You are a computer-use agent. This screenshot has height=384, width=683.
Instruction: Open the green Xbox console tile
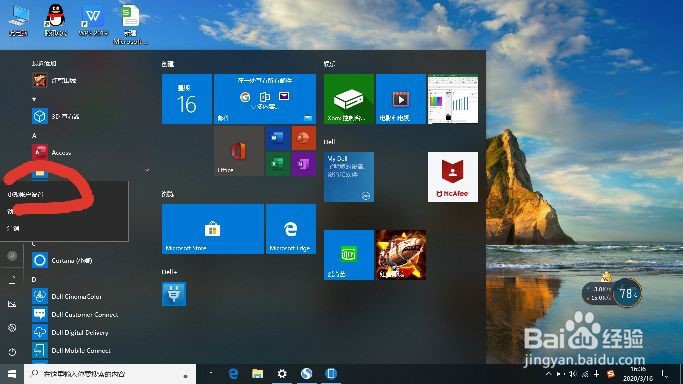[x=349, y=99]
